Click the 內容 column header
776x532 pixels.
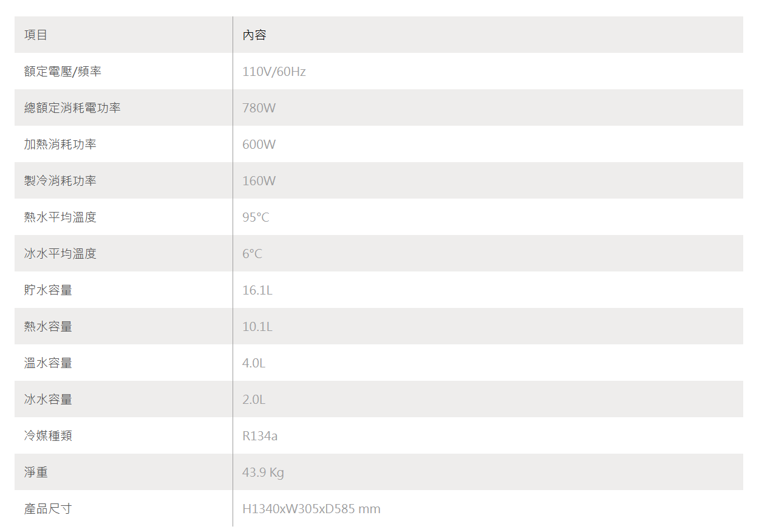(x=254, y=35)
